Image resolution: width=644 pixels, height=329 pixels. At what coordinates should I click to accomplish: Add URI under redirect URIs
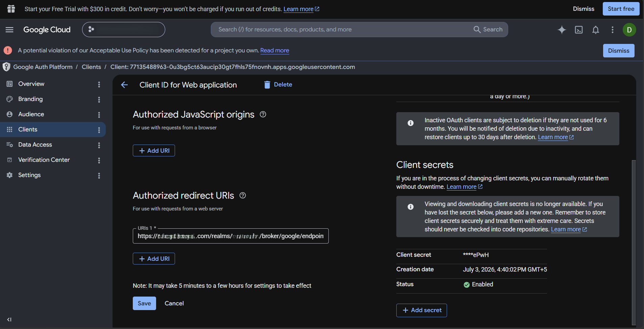point(154,259)
